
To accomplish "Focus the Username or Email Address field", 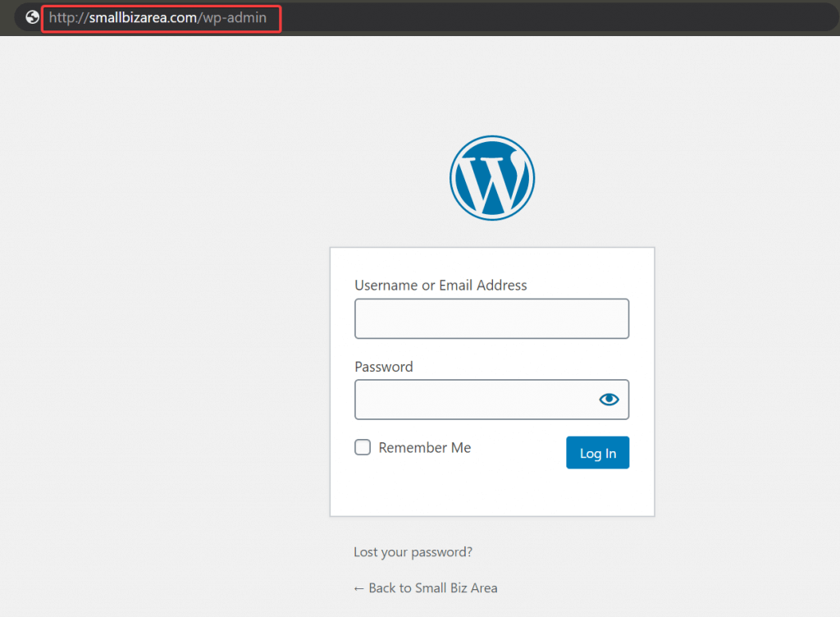I will click(492, 318).
